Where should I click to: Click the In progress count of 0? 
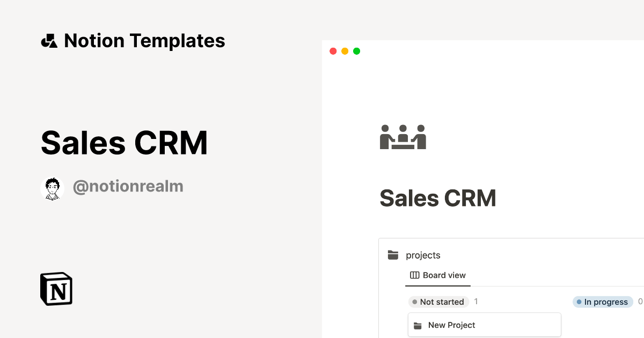click(640, 302)
